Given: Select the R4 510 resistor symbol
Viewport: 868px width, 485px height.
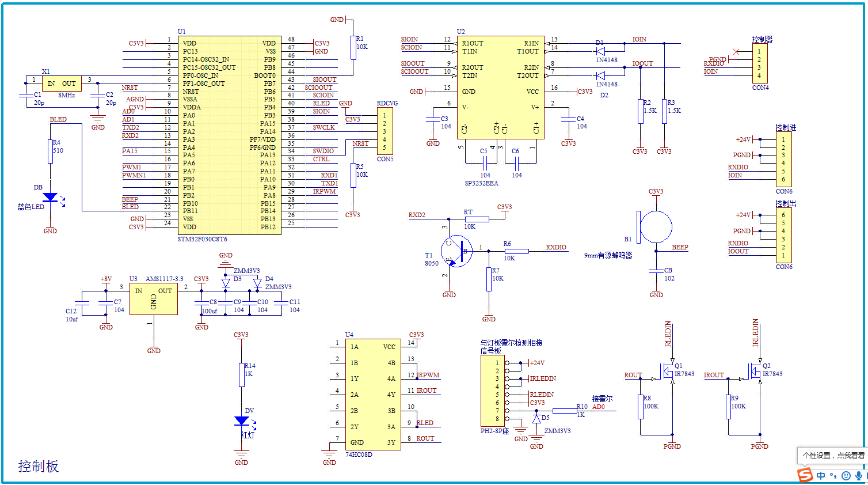Looking at the screenshot, I should tap(51, 151).
